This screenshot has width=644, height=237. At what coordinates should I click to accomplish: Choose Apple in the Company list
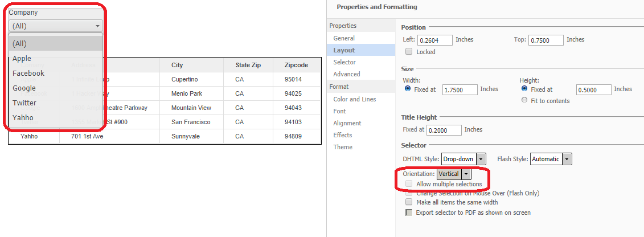point(56,58)
